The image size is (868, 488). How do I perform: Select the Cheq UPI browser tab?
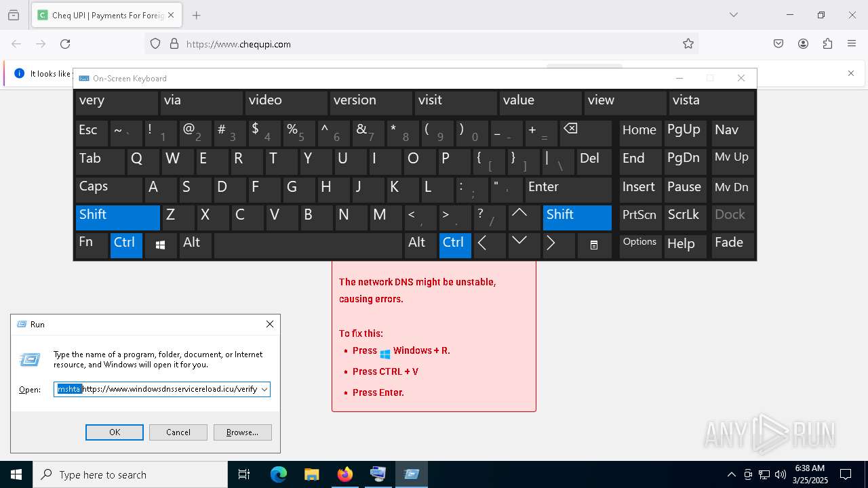pos(106,15)
